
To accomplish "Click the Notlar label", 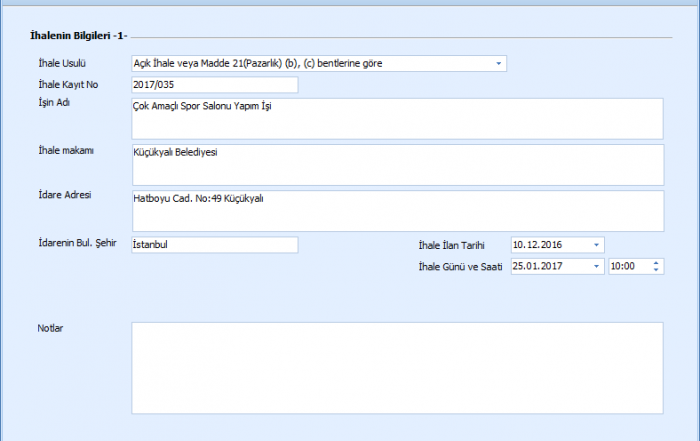I will tap(50, 328).
